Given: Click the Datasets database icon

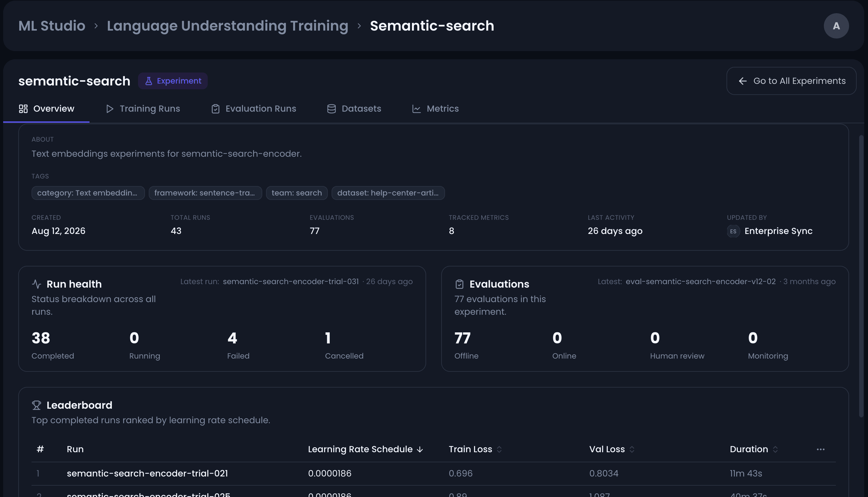Looking at the screenshot, I should 331,109.
